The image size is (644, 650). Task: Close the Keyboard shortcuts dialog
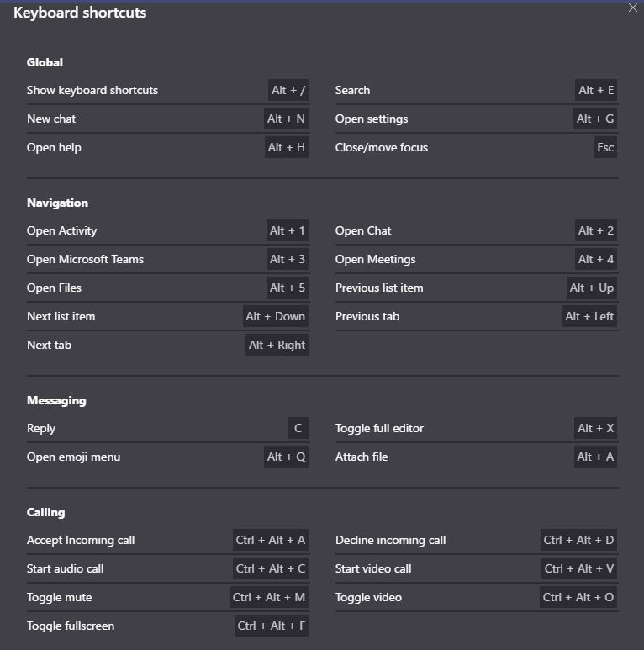tap(633, 8)
